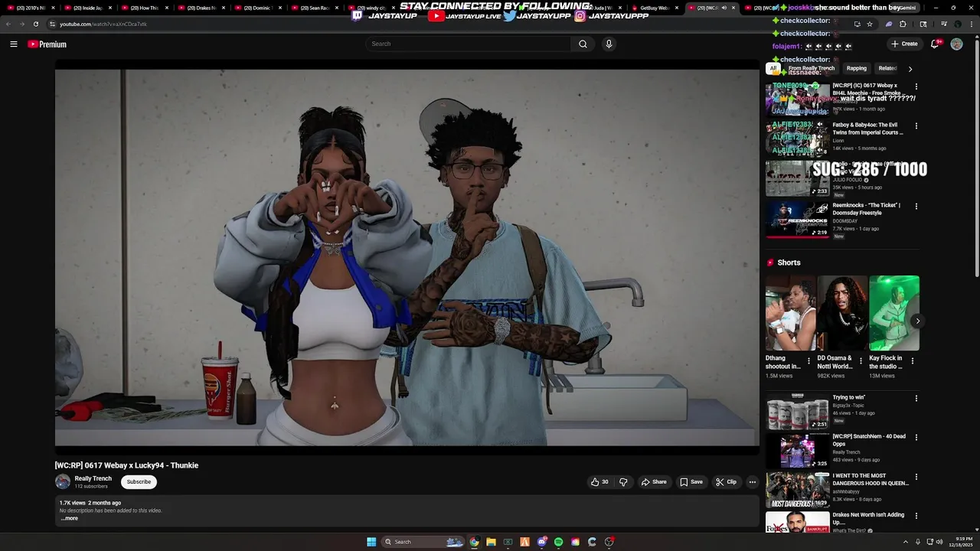Subscribe to Really Trench channel

pos(139,482)
